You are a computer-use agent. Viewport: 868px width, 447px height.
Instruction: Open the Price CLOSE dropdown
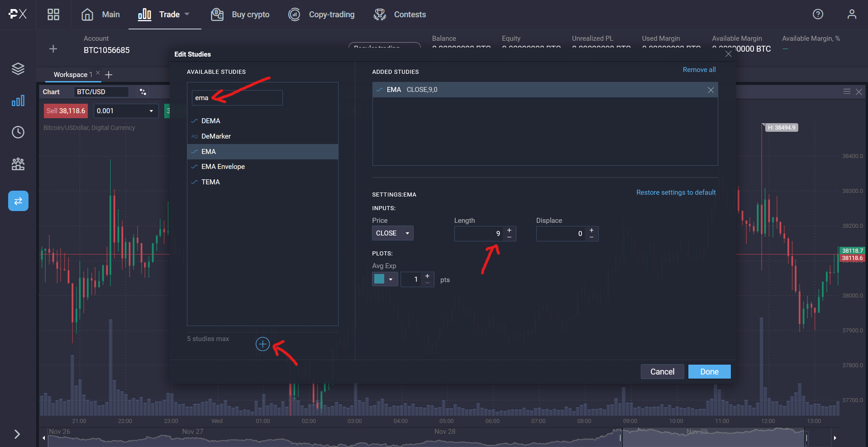pos(392,233)
